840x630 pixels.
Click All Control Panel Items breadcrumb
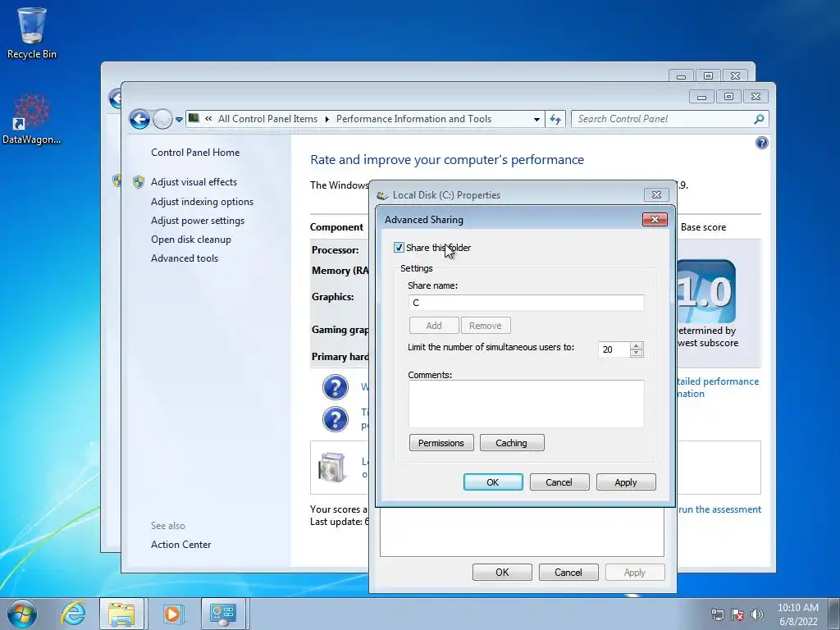tap(268, 119)
